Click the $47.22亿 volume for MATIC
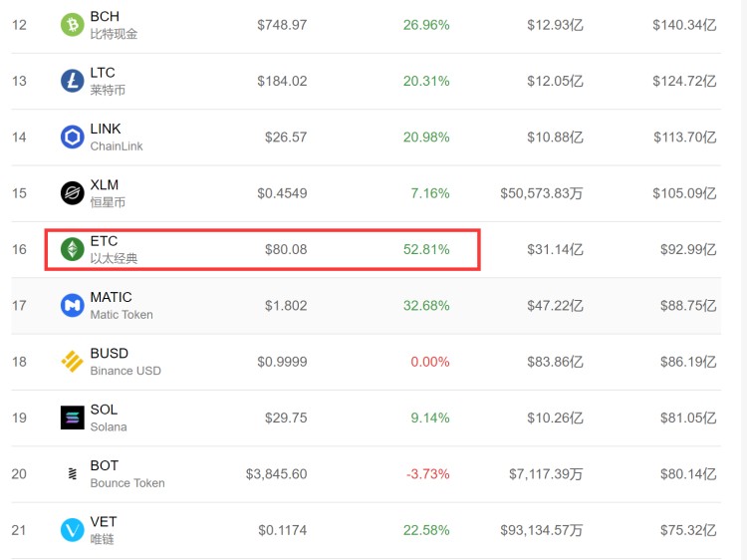747x560 pixels. pyautogui.click(x=555, y=306)
